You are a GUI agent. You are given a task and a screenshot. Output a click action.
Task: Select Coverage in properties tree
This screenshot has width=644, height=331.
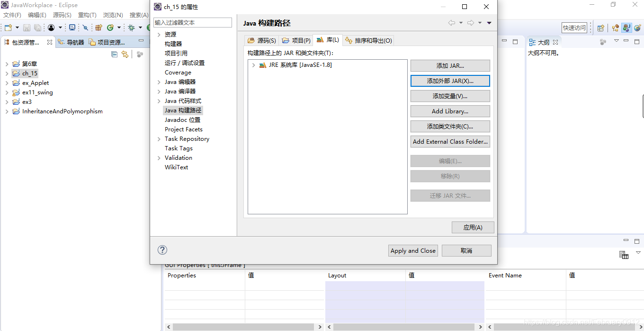pyautogui.click(x=178, y=72)
